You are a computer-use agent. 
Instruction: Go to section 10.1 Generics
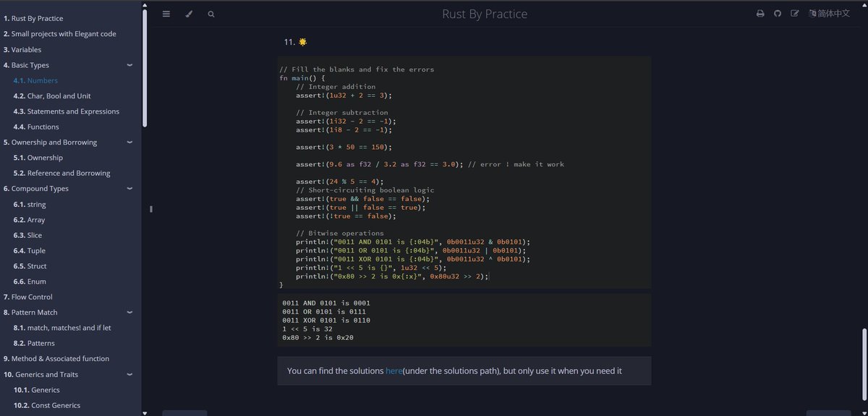tap(37, 390)
